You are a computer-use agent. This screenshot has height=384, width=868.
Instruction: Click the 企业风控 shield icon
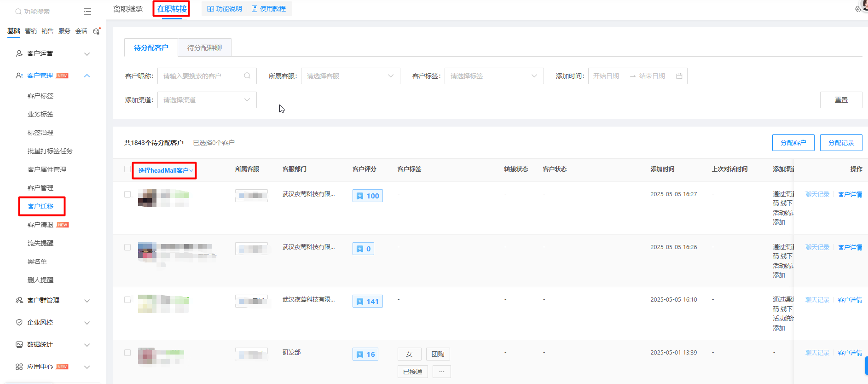pyautogui.click(x=19, y=322)
